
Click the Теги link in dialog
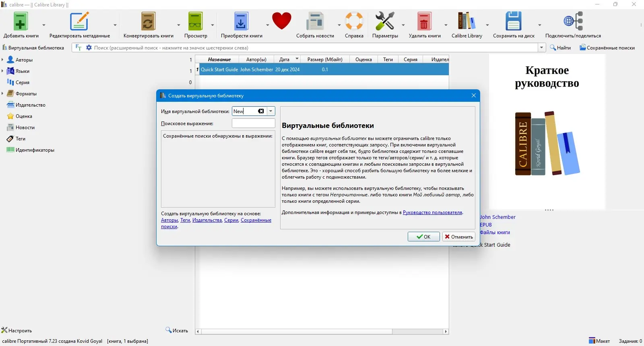(x=185, y=220)
